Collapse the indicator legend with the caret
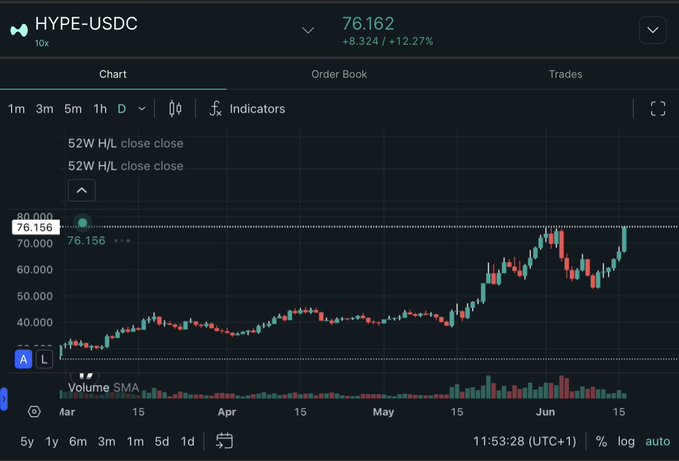 point(81,190)
